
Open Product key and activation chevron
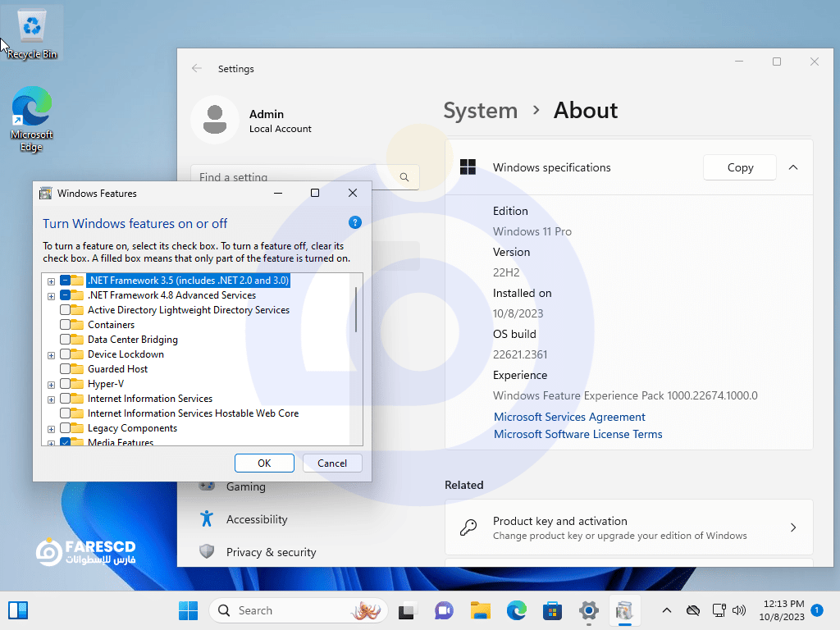click(x=793, y=527)
